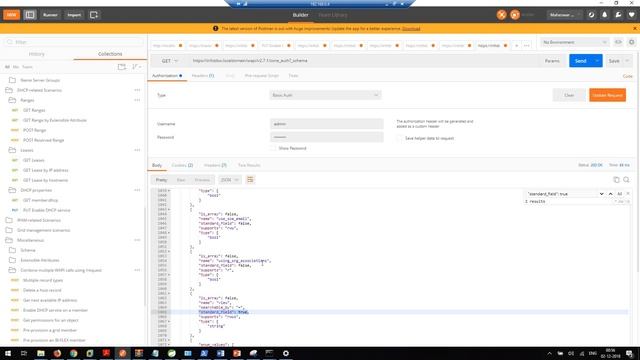The height and width of the screenshot is (360, 640).
Task: Switch to the History tab
Action: [37, 54]
